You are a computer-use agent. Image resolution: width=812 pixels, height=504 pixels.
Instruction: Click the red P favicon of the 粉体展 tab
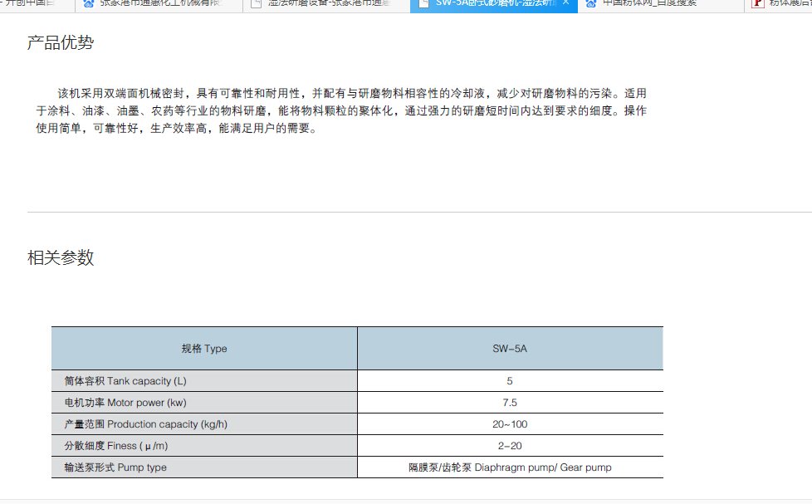(757, 3)
